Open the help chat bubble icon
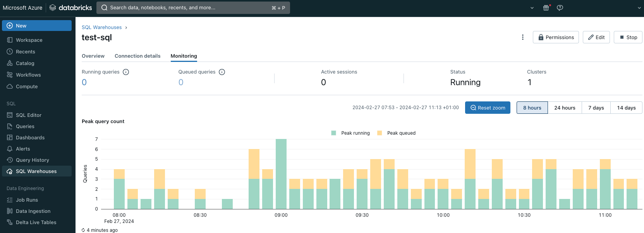644x233 pixels. (560, 8)
